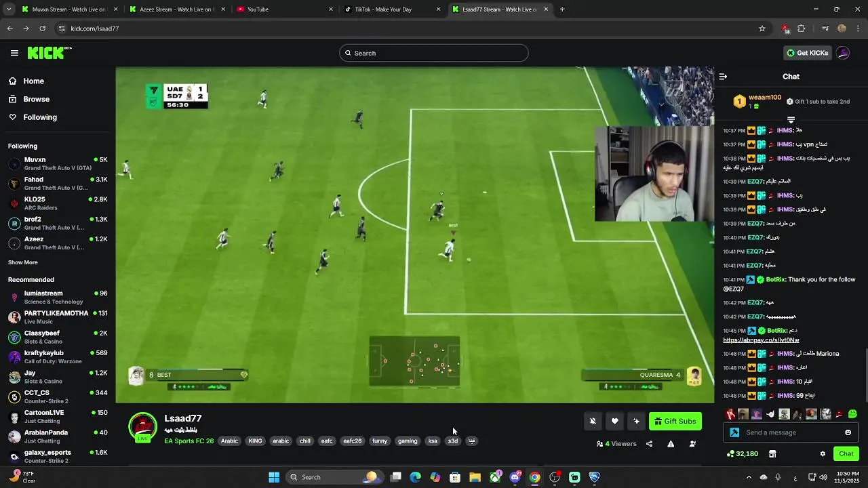Open File Explorer from taskbar
The width and height of the screenshot is (868, 488).
[475, 477]
